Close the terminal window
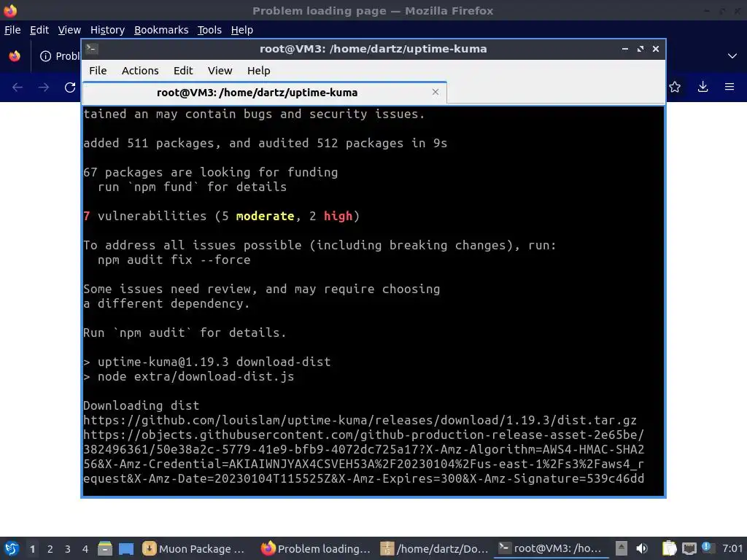Viewport: 747px width, 560px height. [x=656, y=49]
